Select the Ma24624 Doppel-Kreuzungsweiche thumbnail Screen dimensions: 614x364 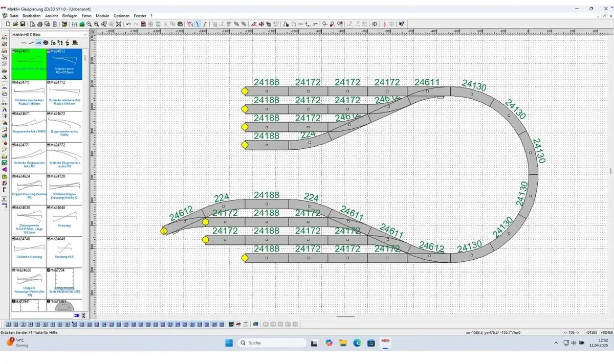point(29,190)
